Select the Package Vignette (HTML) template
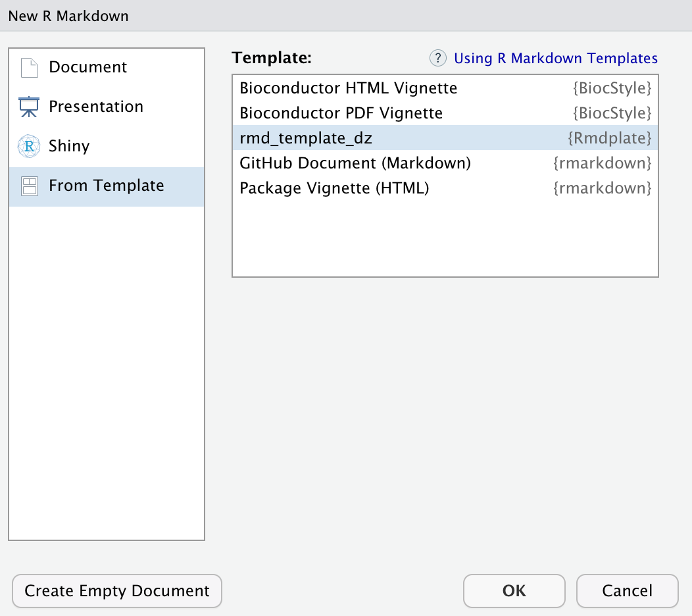 tap(334, 188)
